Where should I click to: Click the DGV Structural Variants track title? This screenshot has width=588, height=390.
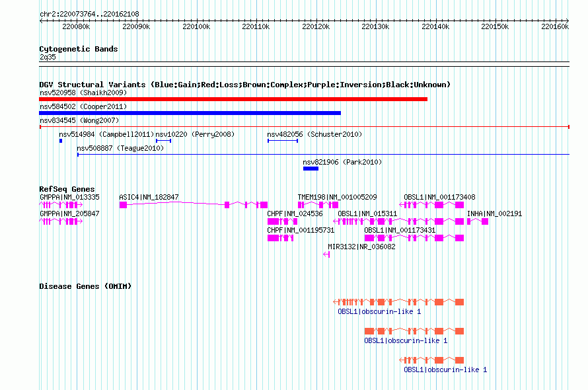click(244, 85)
